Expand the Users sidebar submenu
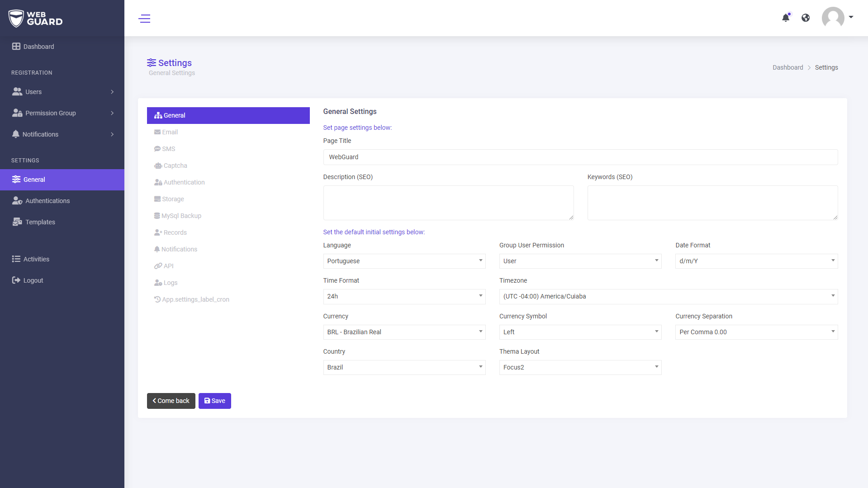The height and width of the screenshot is (488, 868). click(62, 92)
